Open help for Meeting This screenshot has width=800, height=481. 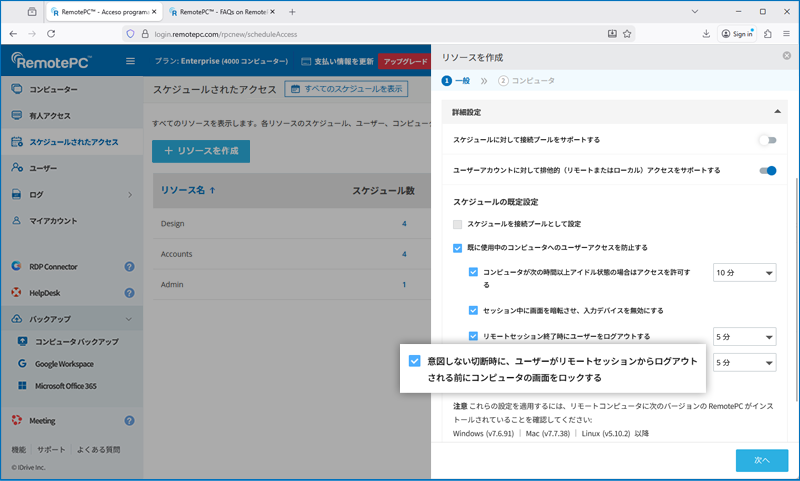(130, 421)
